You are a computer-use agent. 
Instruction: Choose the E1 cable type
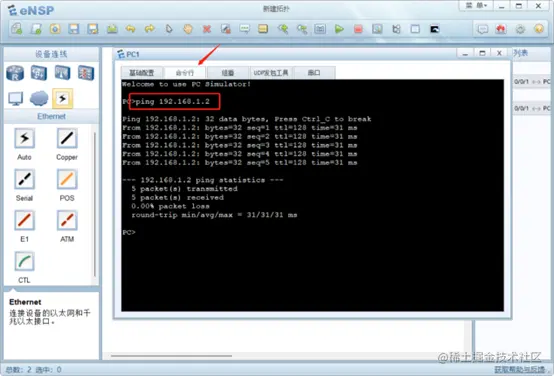click(24, 220)
